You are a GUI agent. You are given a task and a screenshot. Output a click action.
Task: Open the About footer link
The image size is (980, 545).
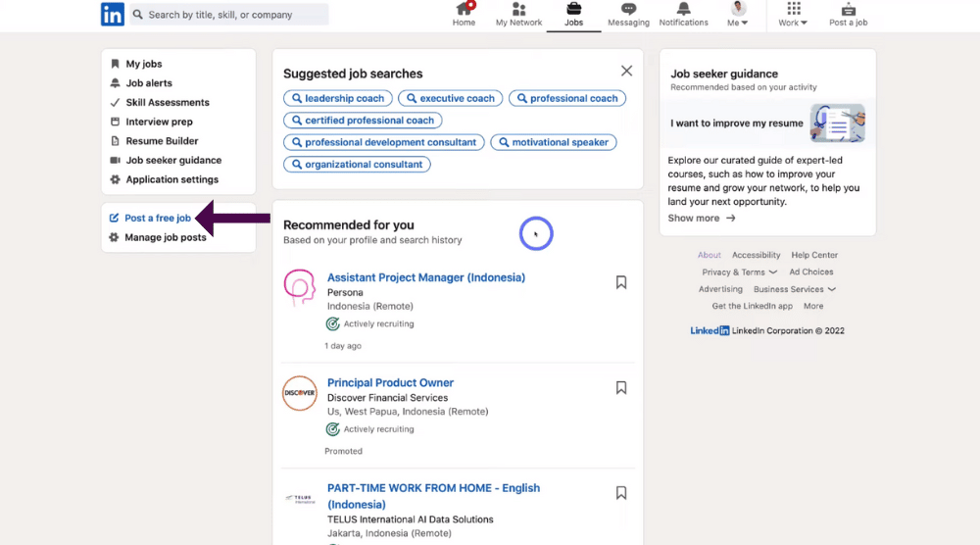point(710,255)
